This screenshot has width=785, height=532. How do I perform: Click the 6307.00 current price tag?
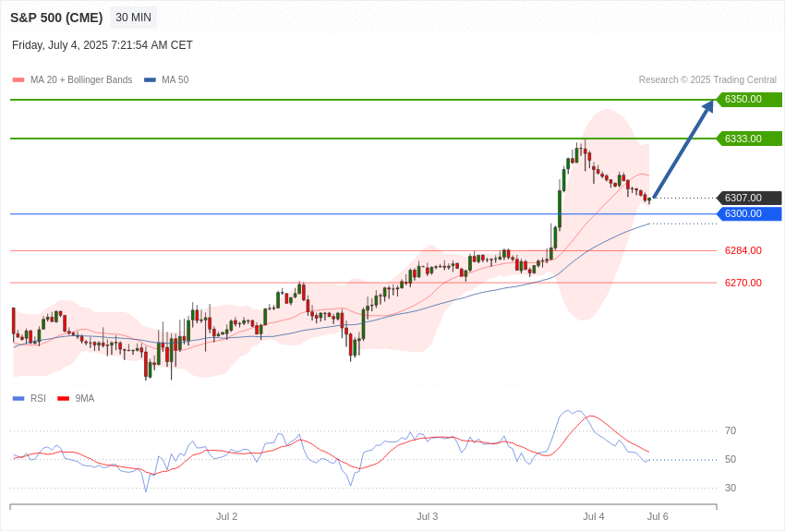(749, 198)
